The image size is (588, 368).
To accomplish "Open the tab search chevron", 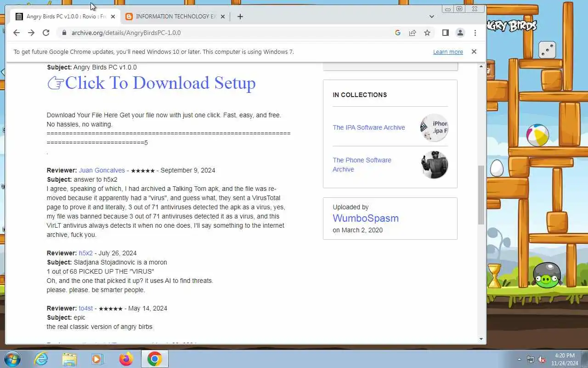I will click(x=431, y=17).
